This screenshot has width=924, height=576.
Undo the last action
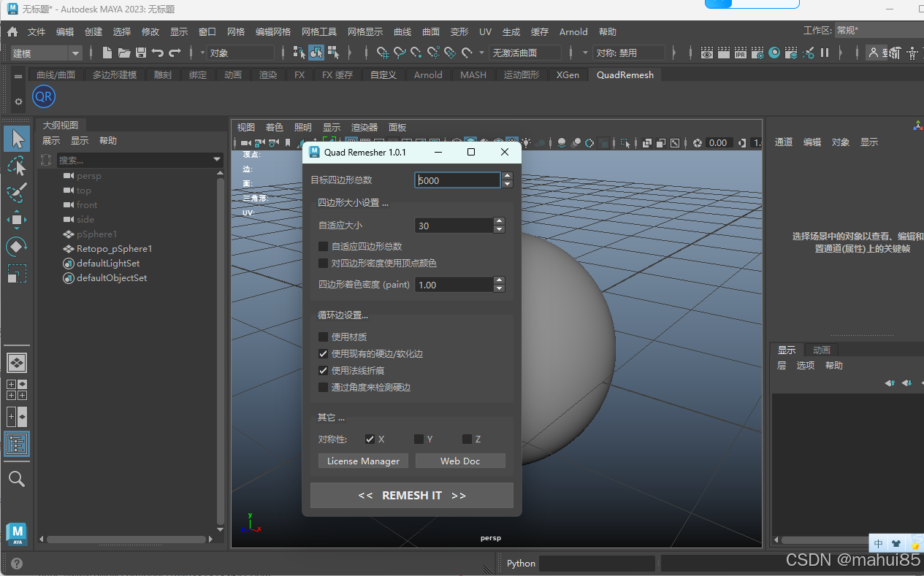pyautogui.click(x=158, y=53)
